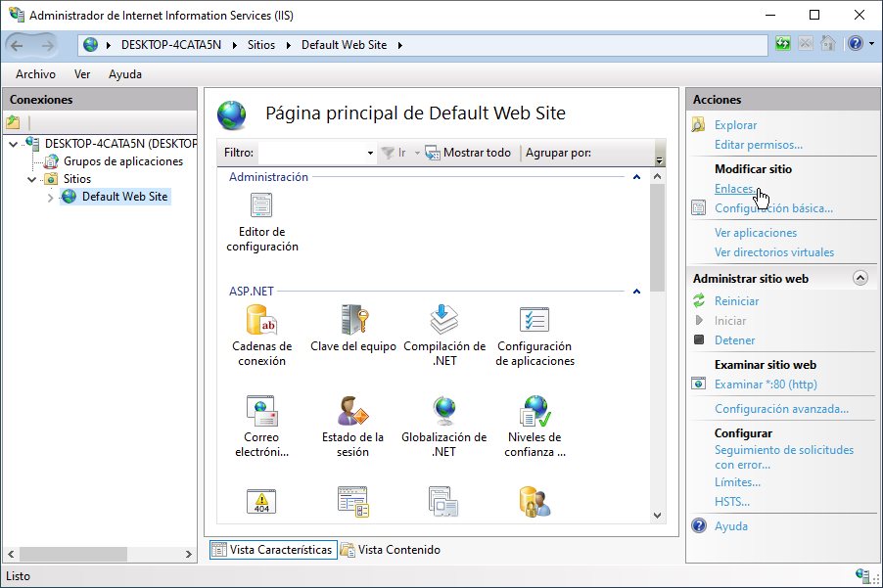Open the Límites link

pos(738,482)
